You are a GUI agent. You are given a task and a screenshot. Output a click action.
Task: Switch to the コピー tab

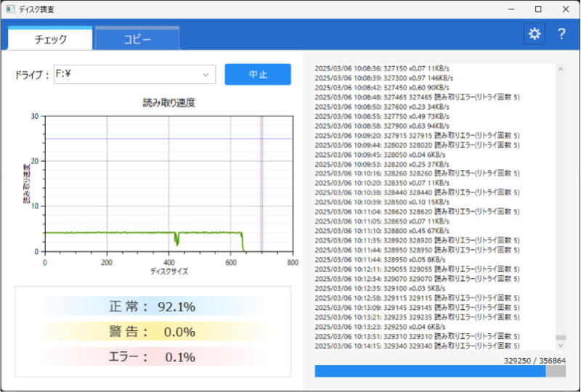point(137,38)
